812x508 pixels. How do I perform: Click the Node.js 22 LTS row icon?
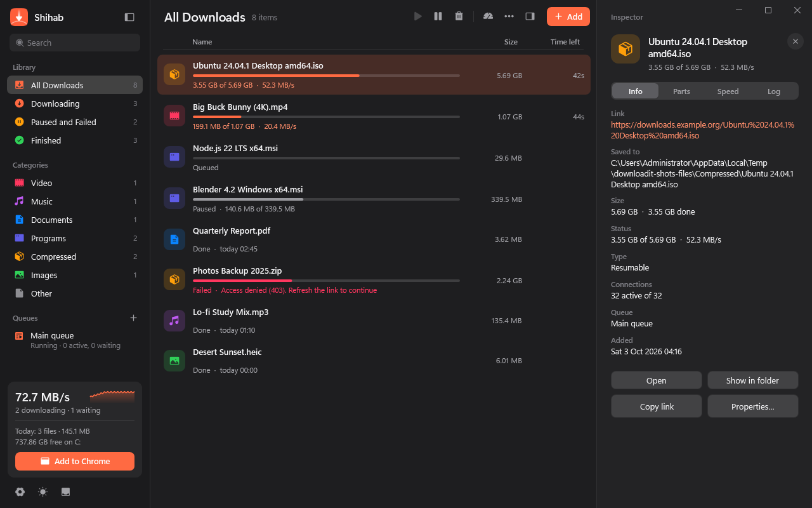[174, 157]
